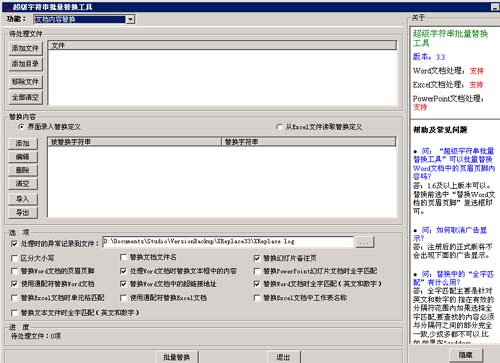Select 界面录入替换定义 radio button
The image size is (500, 363).
point(21,127)
